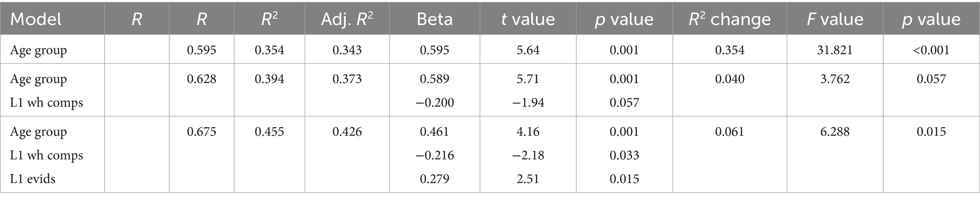
Task: Click the R² column header
Action: 269,19
